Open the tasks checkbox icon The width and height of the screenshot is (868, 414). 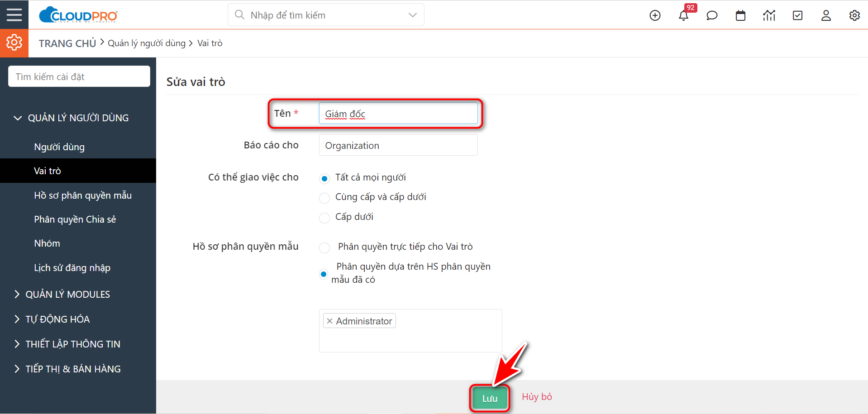pyautogui.click(x=797, y=15)
